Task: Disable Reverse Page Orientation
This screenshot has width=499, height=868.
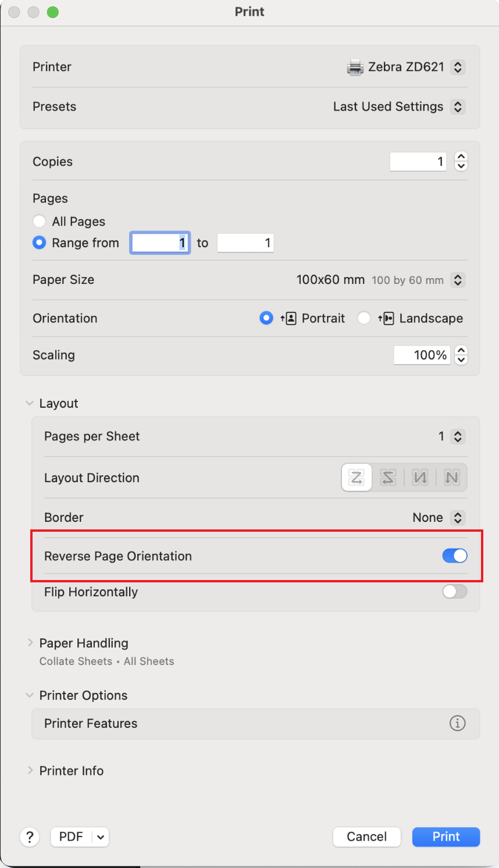Action: tap(454, 556)
